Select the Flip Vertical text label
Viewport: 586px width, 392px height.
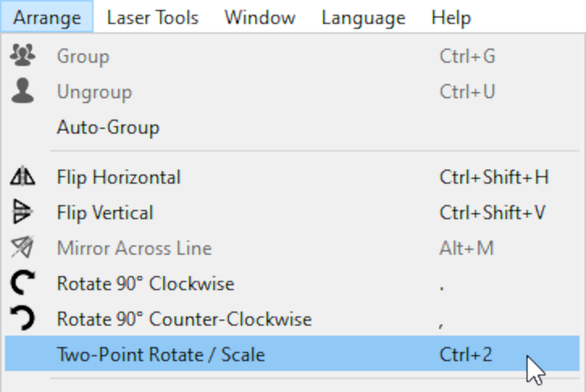point(105,213)
